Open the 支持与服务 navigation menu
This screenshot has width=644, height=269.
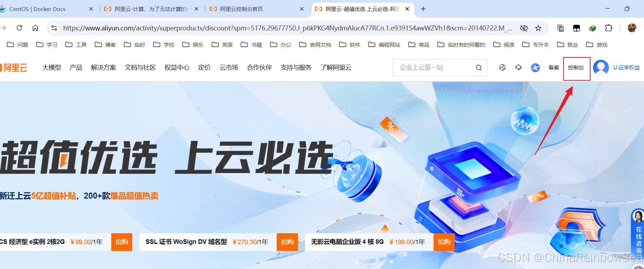[296, 68]
